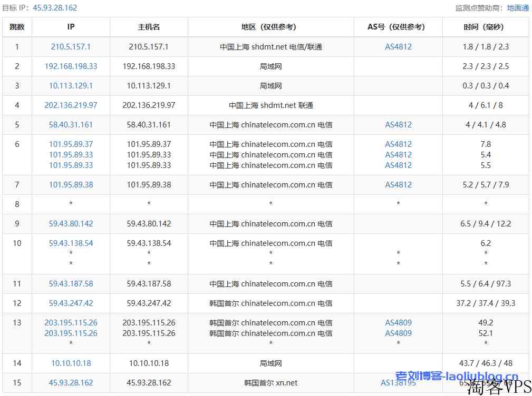The image size is (532, 396).
Task: Open the 59.43.138.54 IP link in hop 10
Action: (71, 243)
